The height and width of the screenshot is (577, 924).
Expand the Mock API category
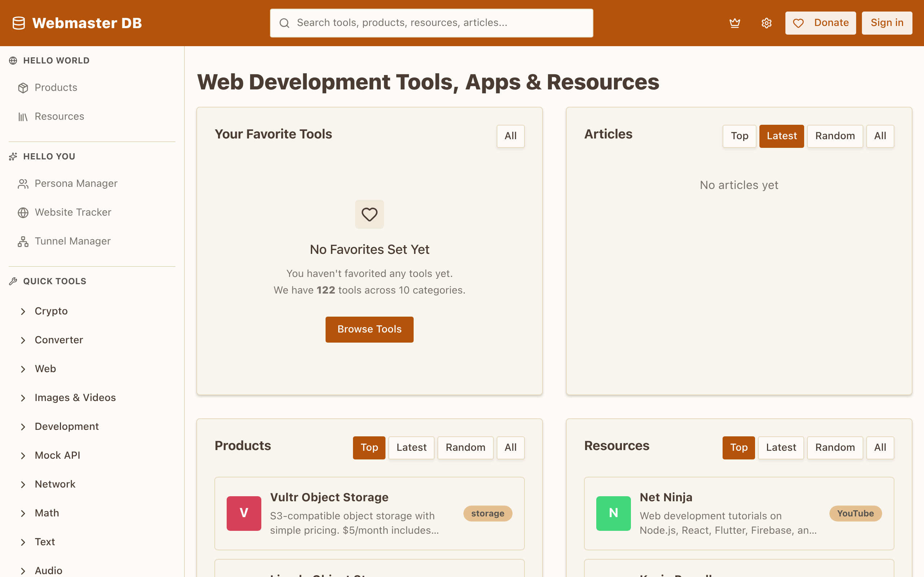57,455
